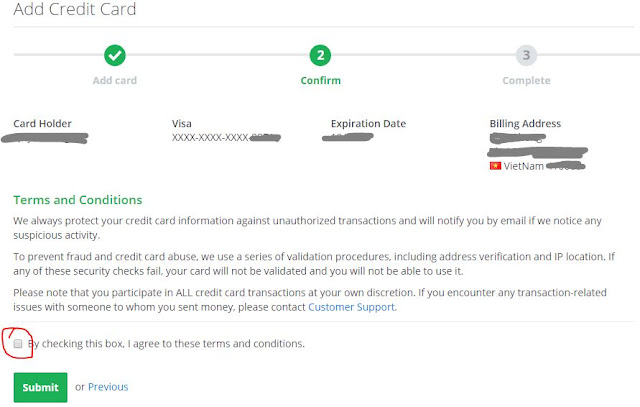Click the masked XXXX-XXXX-XXXX card number
This screenshot has height=407, width=640.
click(211, 138)
